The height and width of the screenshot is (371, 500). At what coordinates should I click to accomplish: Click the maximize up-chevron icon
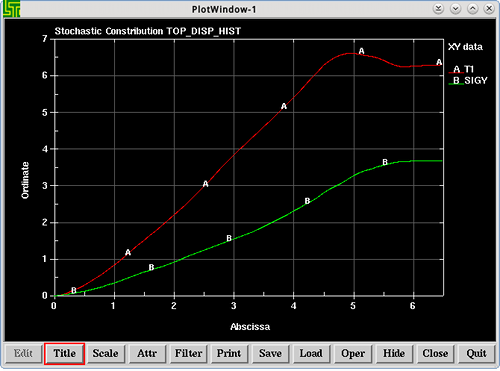(472, 9)
